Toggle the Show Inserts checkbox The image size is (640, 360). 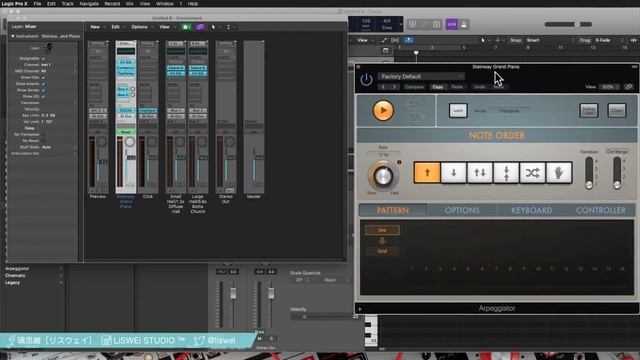43,84
